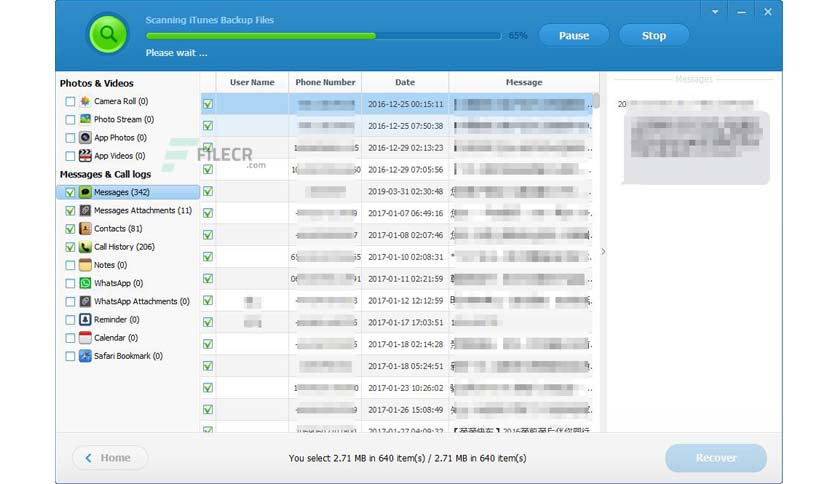Select date 2017-01-07 06:49:16 cell
This screenshot has height=484, width=836.
tap(405, 213)
